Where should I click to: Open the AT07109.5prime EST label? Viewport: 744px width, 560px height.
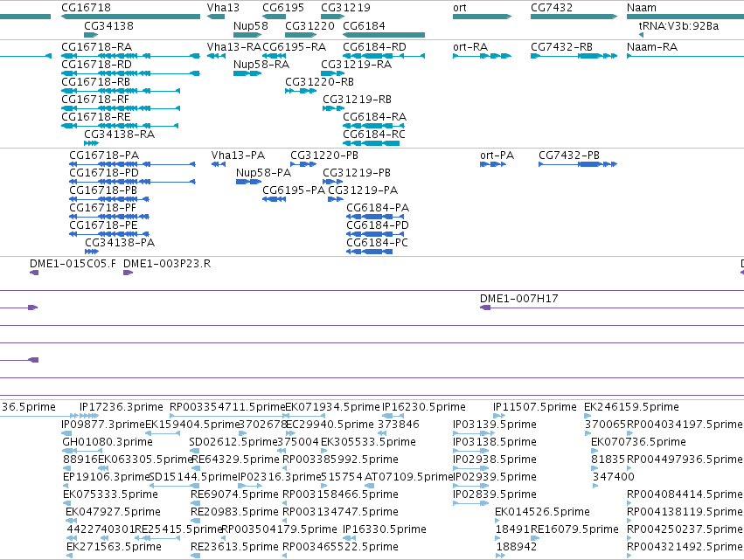pos(409,476)
